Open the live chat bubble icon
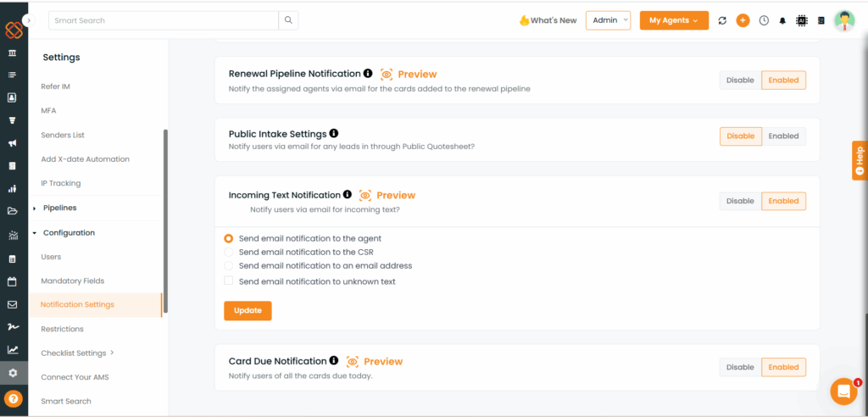 point(843,392)
